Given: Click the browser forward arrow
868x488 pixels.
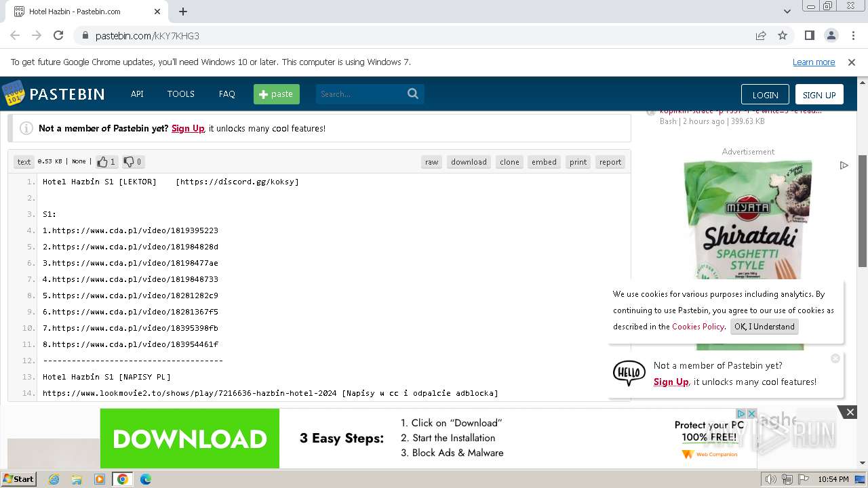Looking at the screenshot, I should 37,36.
